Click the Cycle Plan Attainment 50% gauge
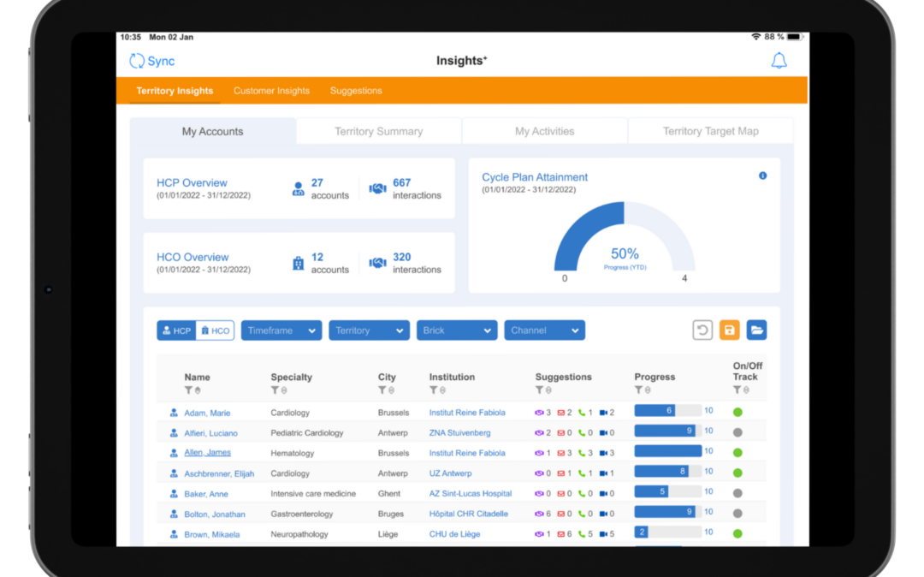924x577 pixels. pos(624,240)
